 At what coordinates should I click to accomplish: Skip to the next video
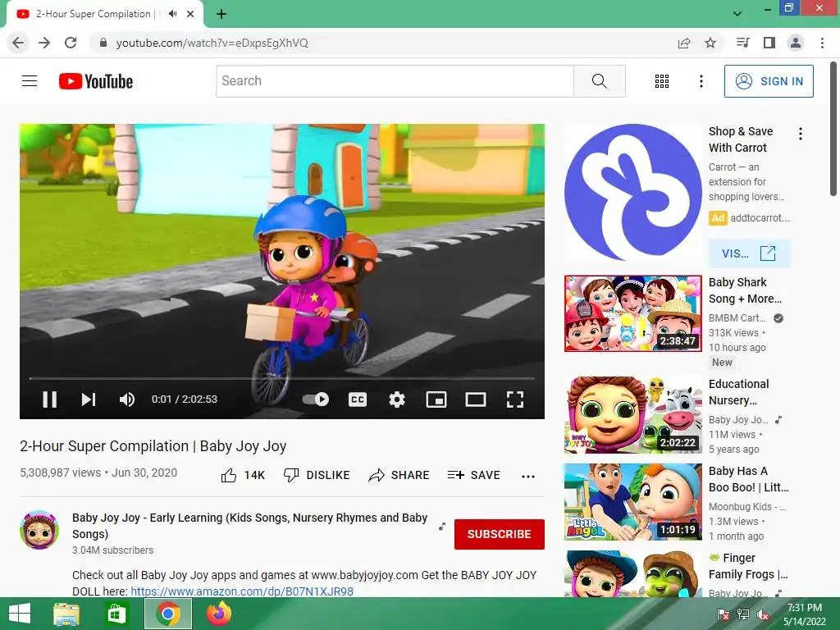tap(89, 399)
